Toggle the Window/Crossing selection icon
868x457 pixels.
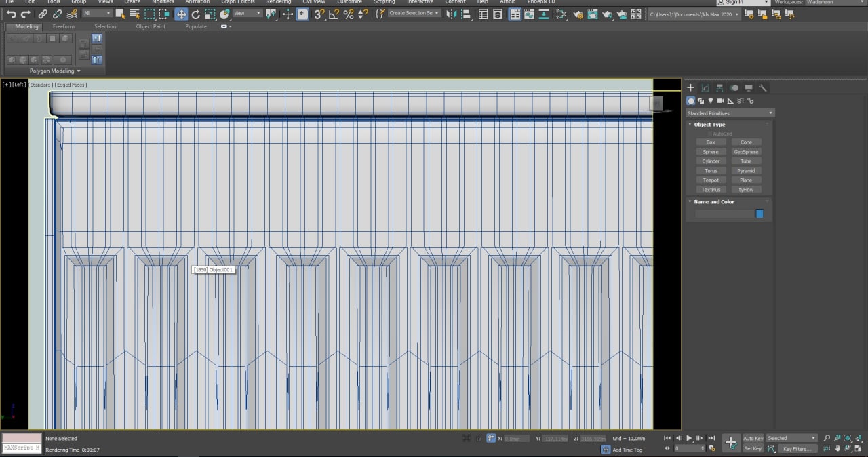[x=164, y=14]
